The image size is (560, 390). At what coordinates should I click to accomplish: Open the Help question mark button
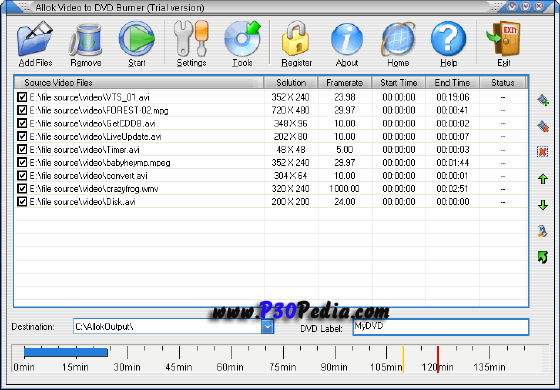[x=449, y=43]
